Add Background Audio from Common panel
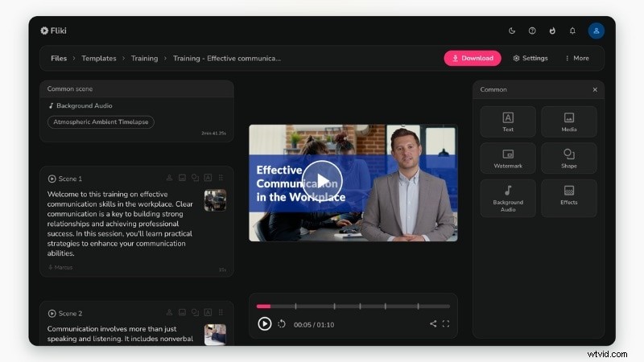The image size is (644, 362). pyautogui.click(x=508, y=198)
